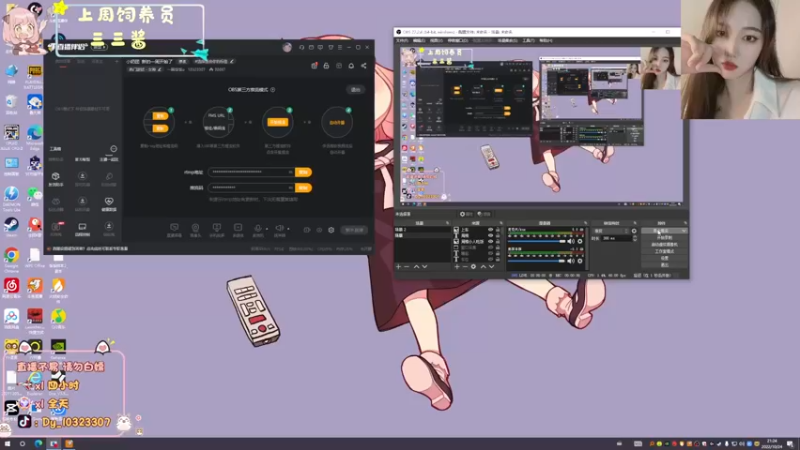Open the Edit (编辑) menu in OBS

point(419,40)
